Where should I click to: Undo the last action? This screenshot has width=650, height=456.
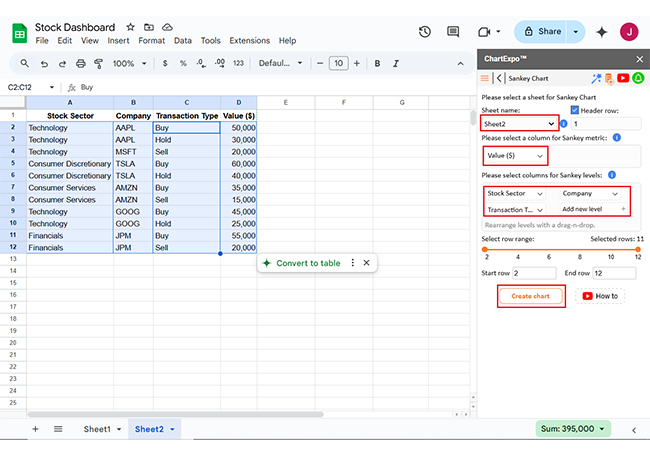coord(44,63)
